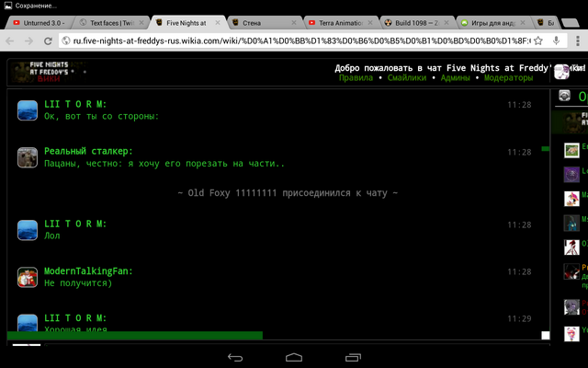Click the message 'Не получится)'
Image resolution: width=588 pixels, height=368 pixels.
tap(78, 283)
